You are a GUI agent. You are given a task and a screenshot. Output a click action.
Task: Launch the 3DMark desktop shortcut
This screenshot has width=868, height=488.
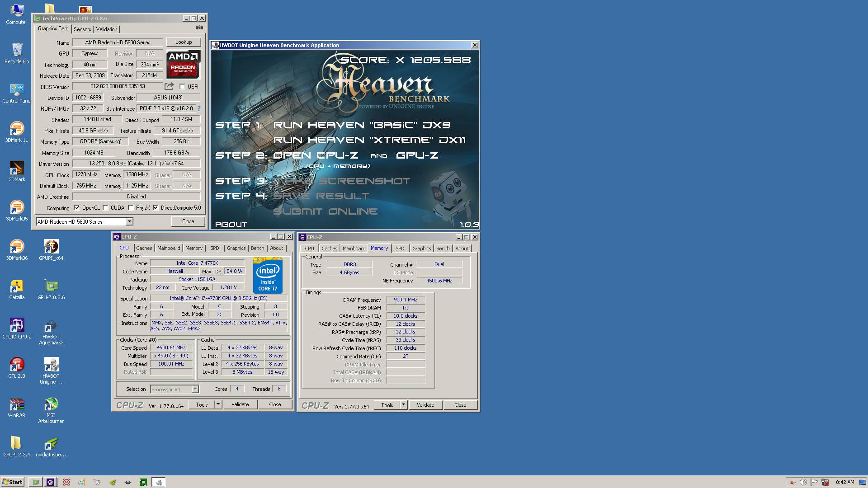(17, 171)
